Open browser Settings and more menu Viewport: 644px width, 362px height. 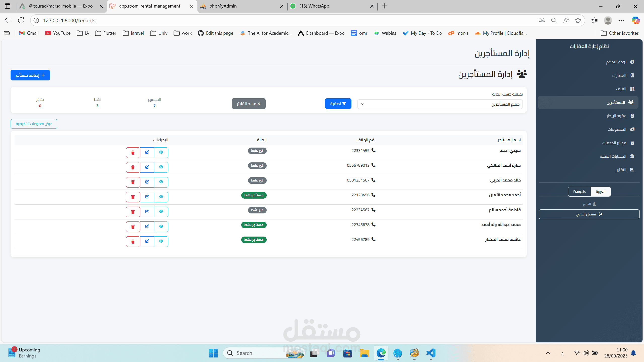click(x=621, y=20)
